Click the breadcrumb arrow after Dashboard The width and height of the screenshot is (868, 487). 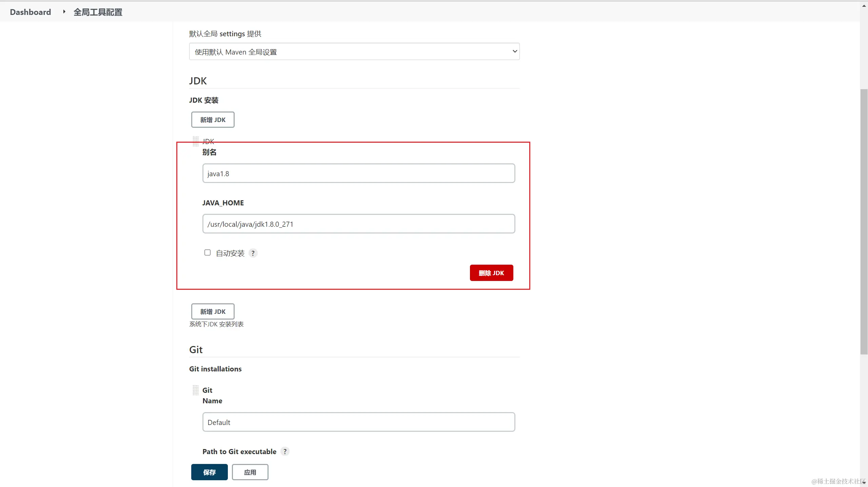64,12
